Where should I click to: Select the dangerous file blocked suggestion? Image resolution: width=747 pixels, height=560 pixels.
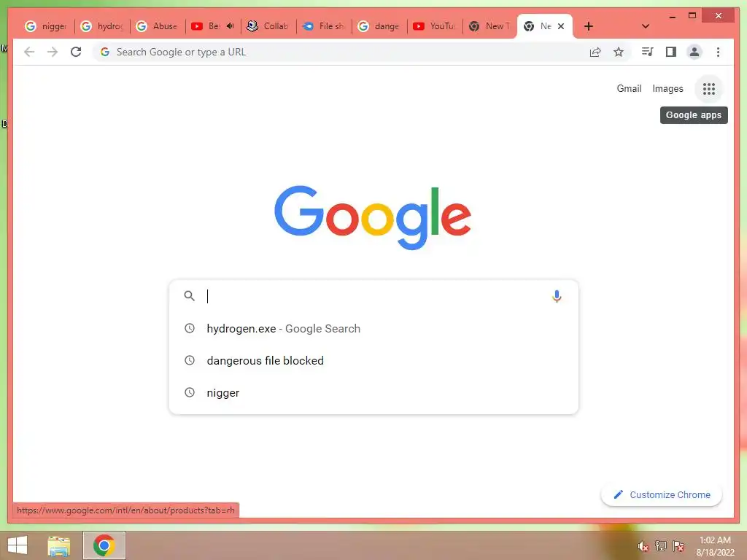point(374,360)
